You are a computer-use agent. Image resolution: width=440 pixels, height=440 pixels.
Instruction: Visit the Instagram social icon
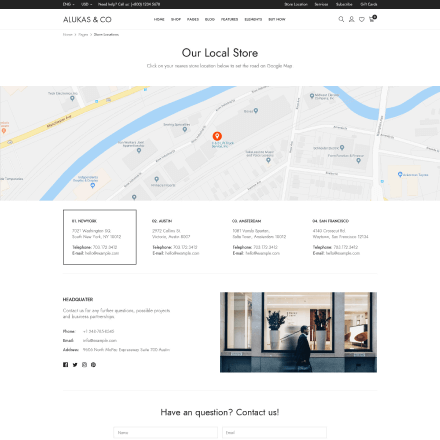click(84, 365)
